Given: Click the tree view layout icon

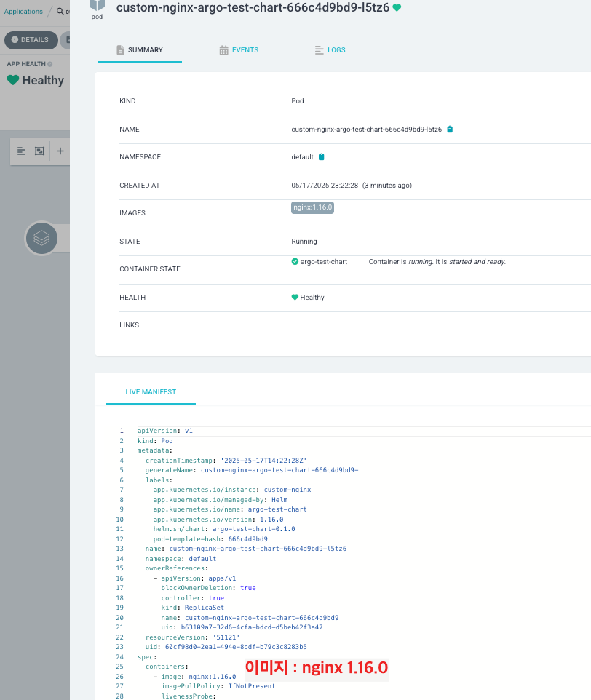Looking at the screenshot, I should tap(21, 151).
